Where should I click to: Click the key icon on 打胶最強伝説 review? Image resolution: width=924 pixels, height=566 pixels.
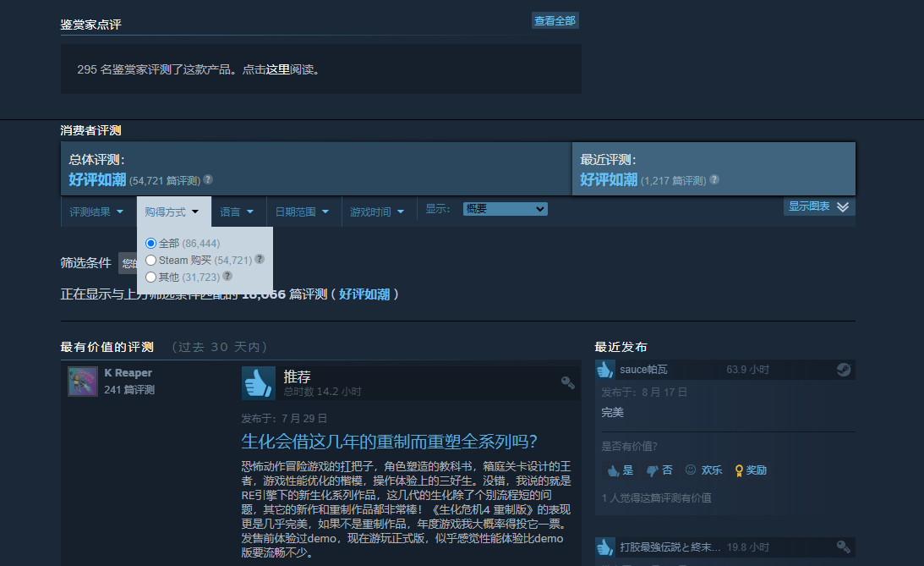coord(844,547)
